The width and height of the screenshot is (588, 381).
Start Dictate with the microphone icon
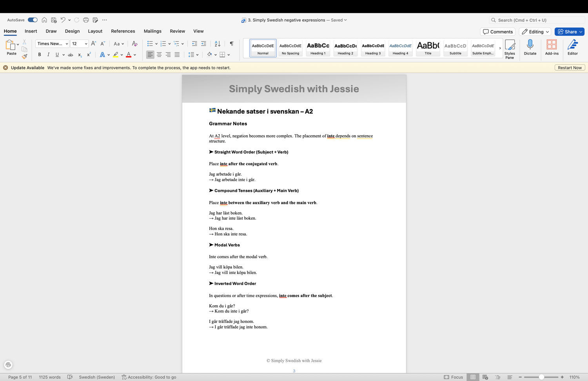530,47
